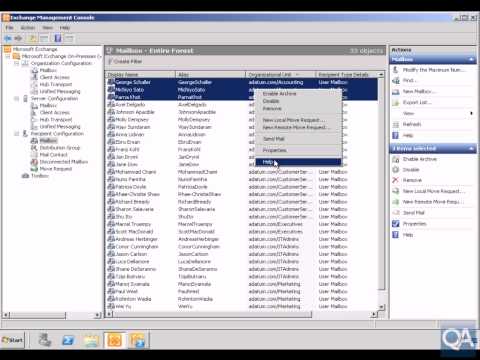The width and height of the screenshot is (480, 360).
Task: Click the New Mailbox action icon
Action: click(x=396, y=91)
